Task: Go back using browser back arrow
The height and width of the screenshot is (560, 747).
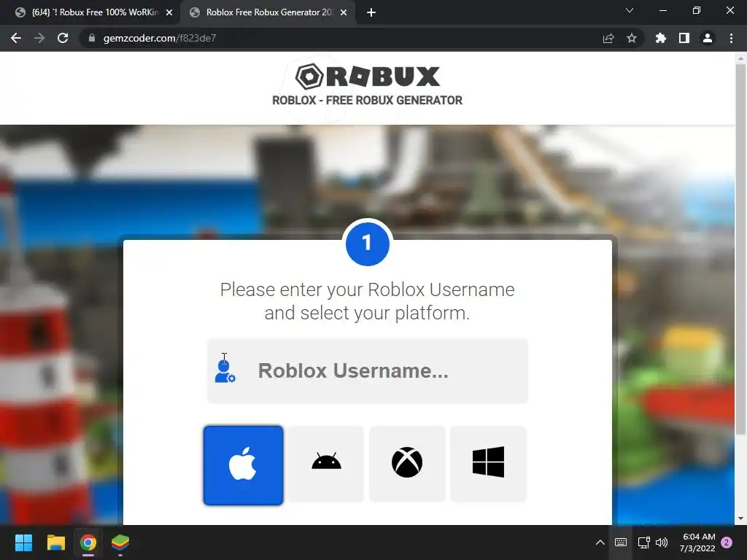Action: point(16,38)
